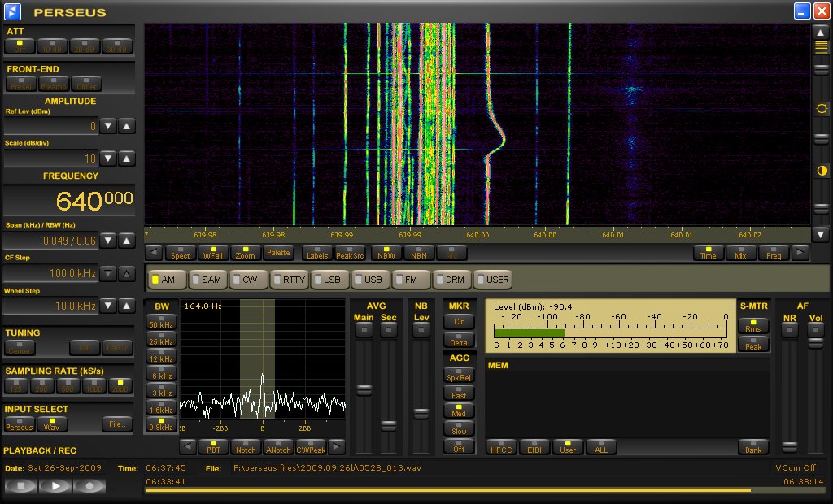
Task: Enable the NBN noise blanker
Action: 419,253
